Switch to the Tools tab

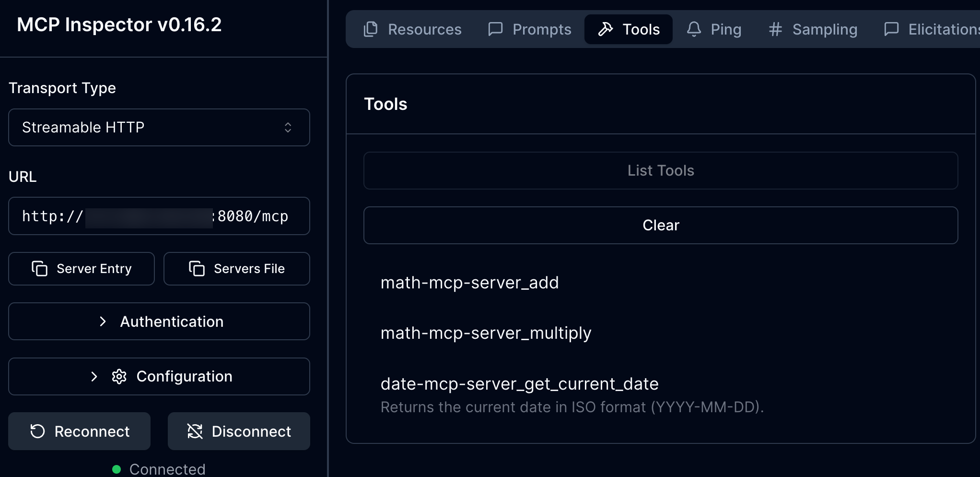pos(628,29)
